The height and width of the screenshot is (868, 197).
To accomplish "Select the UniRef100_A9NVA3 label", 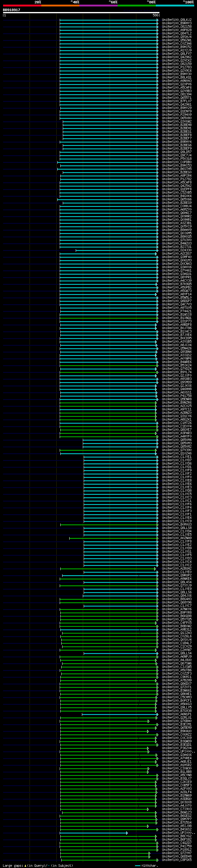I will click(x=176, y=81).
